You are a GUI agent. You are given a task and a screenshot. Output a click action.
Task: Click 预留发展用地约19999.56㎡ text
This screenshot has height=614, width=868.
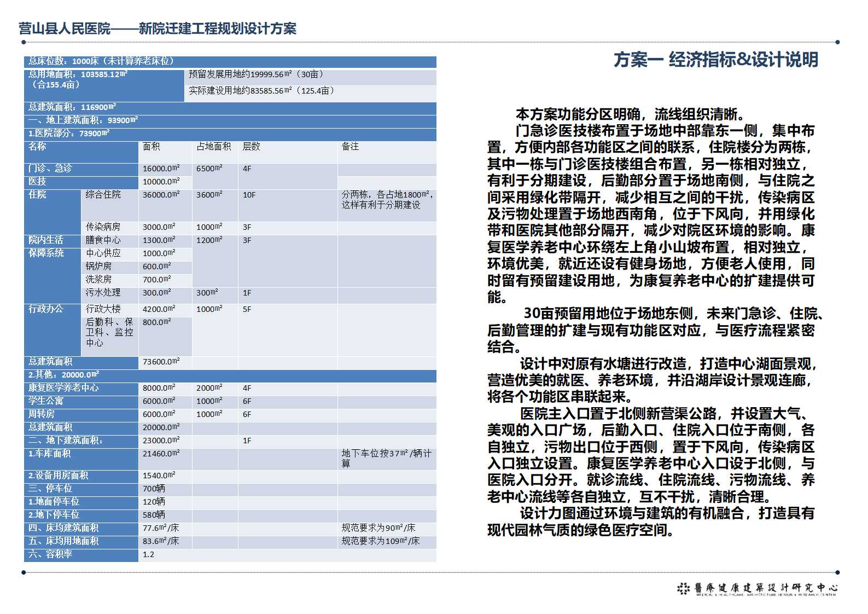pos(257,74)
